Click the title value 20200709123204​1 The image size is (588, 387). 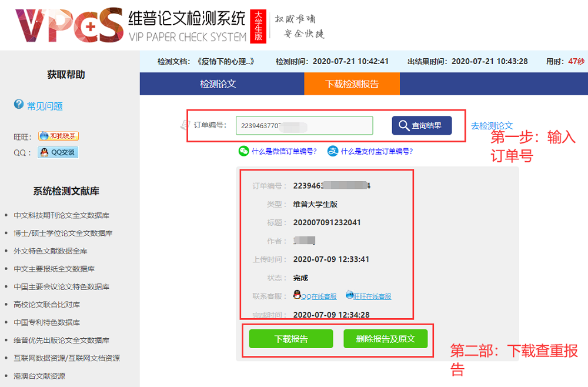(x=327, y=222)
